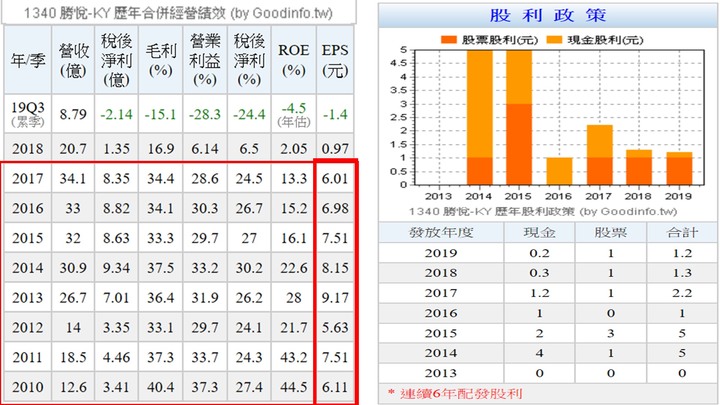The height and width of the screenshot is (405, 720).
Task: Click the 營業利益(%) column header
Action: pos(205,60)
